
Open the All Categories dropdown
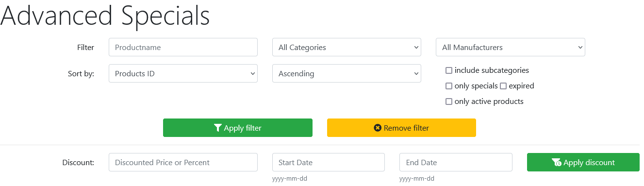click(x=347, y=48)
